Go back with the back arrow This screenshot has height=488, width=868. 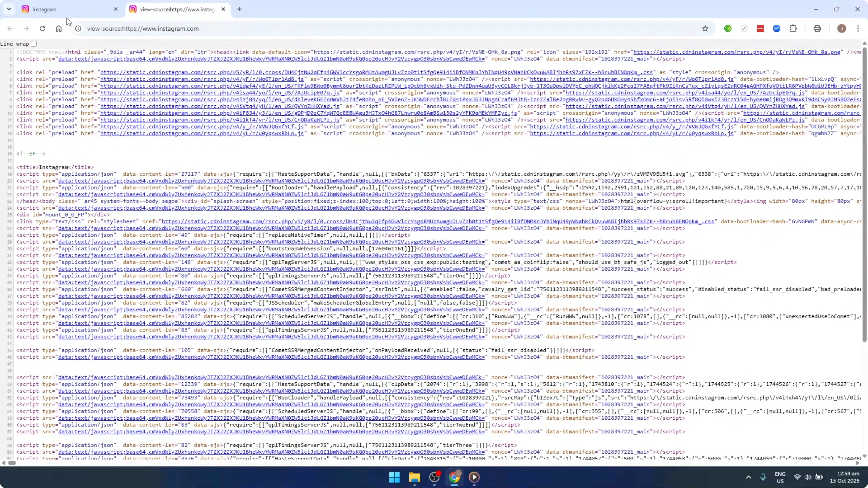10,29
